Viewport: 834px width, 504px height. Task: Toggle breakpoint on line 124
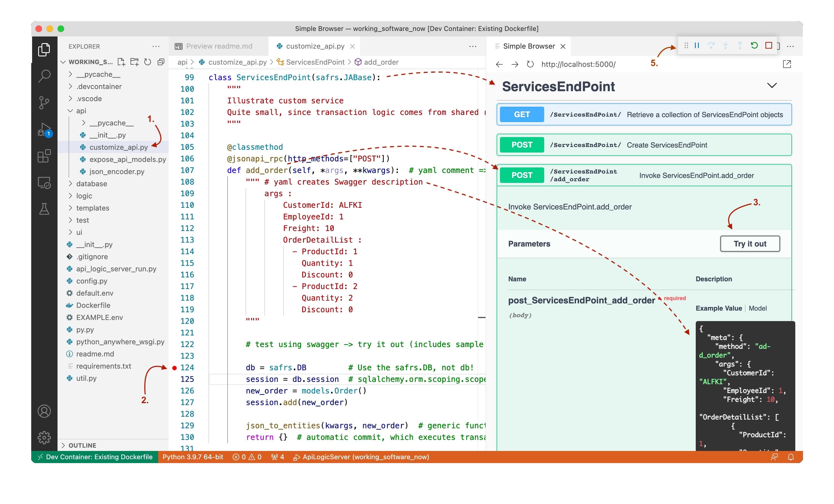(x=174, y=368)
